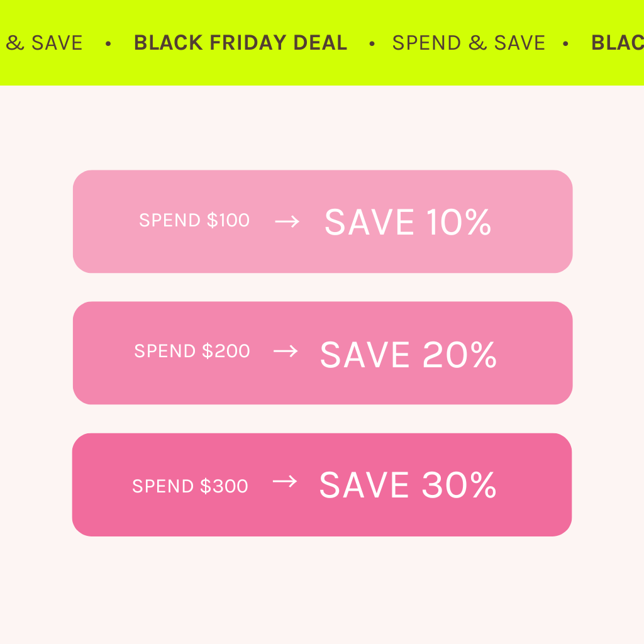Click the cut-off '& SAVE' text at banner start
The image size is (644, 644).
[44, 43]
